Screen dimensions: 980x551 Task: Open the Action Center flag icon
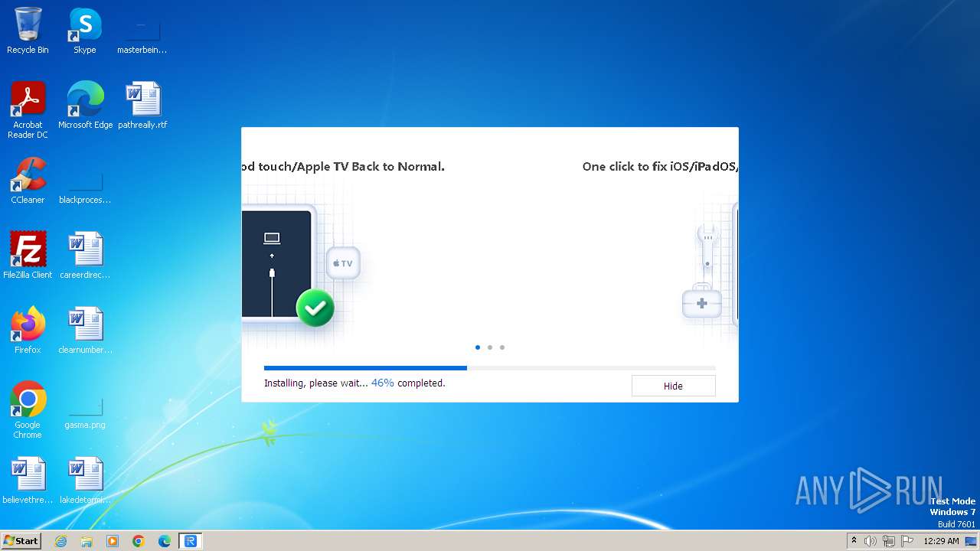(907, 541)
